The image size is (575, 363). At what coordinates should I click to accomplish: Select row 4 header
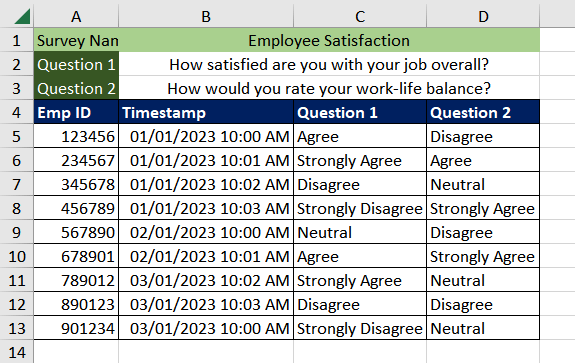pyautogui.click(x=17, y=112)
